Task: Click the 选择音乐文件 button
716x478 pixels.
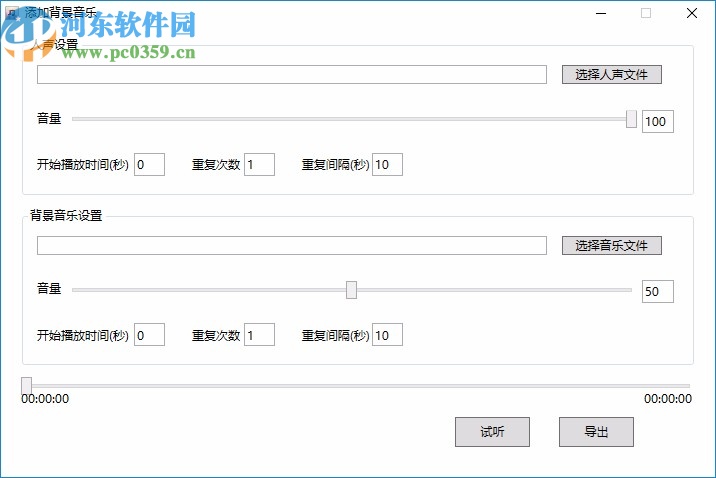Action: pos(611,246)
